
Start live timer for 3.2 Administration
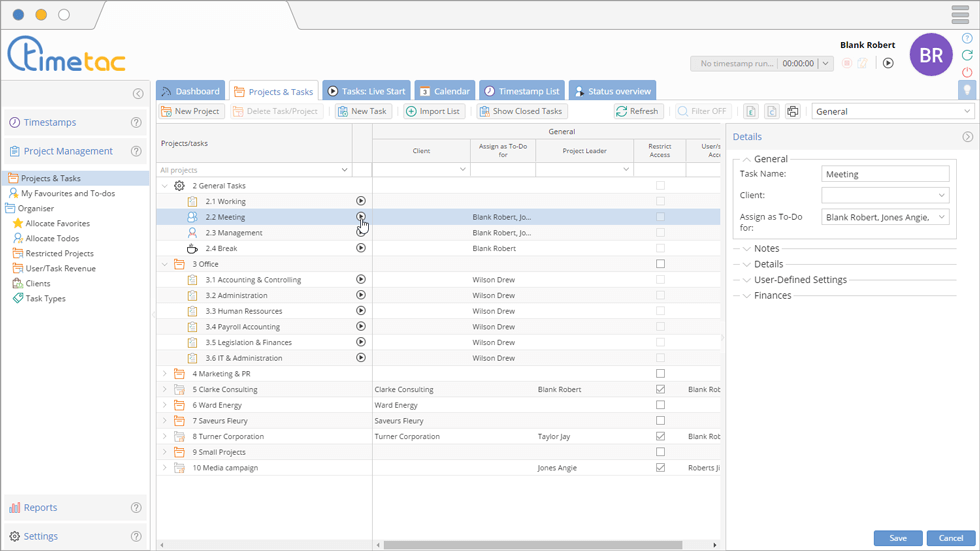[x=361, y=295]
